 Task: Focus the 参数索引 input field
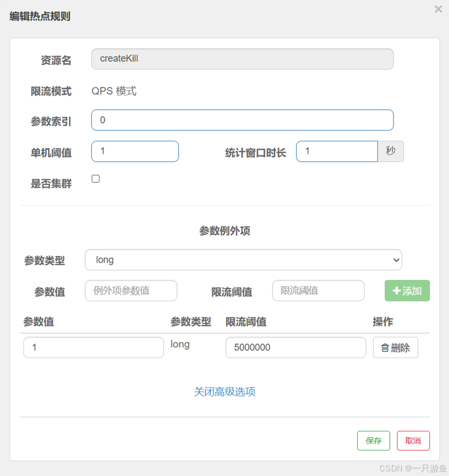tap(242, 120)
